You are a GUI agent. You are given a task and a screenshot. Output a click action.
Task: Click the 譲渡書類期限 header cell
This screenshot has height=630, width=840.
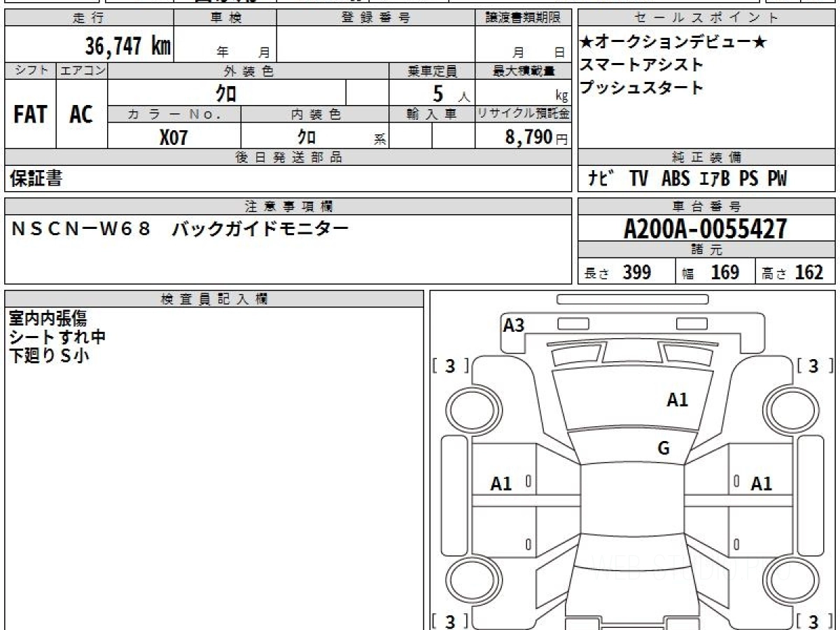523,18
